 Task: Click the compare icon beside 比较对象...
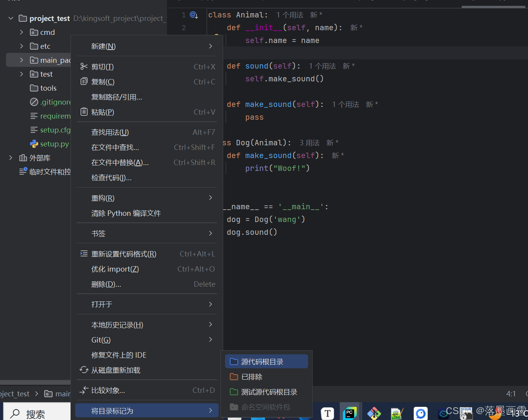84,390
